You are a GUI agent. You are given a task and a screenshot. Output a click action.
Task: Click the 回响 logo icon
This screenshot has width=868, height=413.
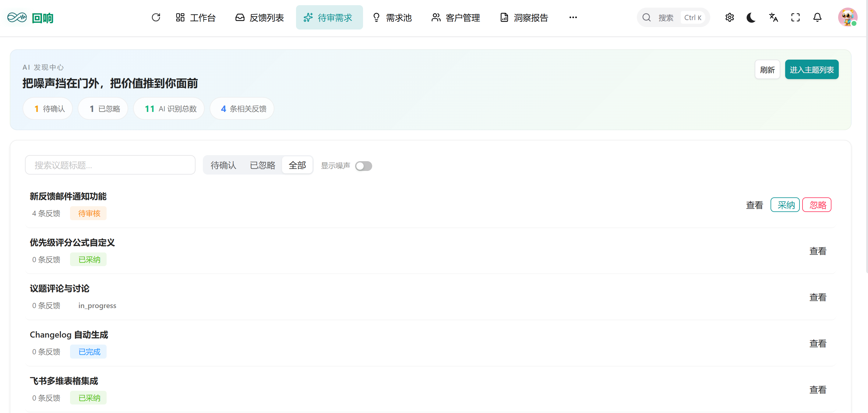coord(17,18)
